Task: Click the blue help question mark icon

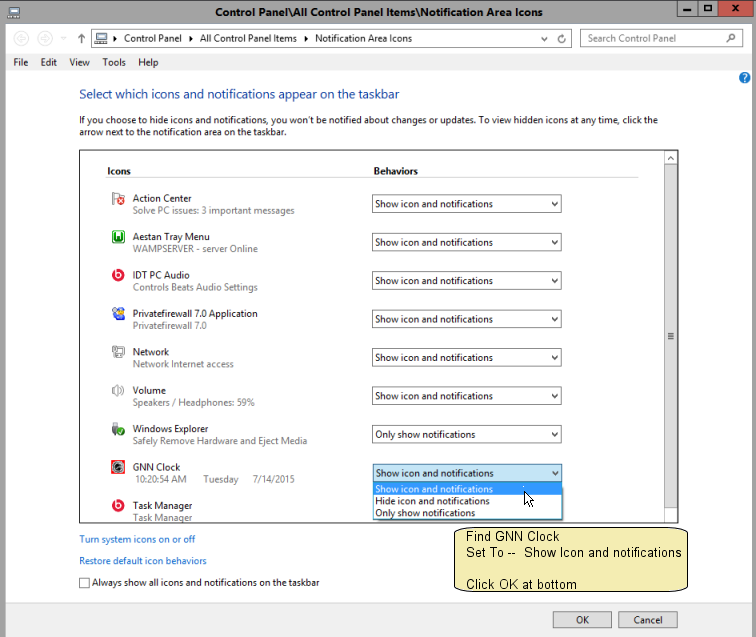Action: [744, 78]
